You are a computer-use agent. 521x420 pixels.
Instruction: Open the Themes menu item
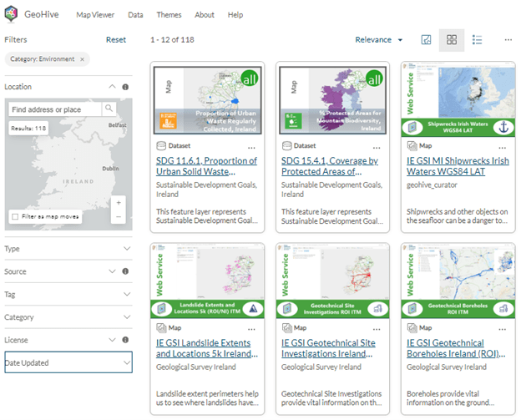pyautogui.click(x=169, y=15)
